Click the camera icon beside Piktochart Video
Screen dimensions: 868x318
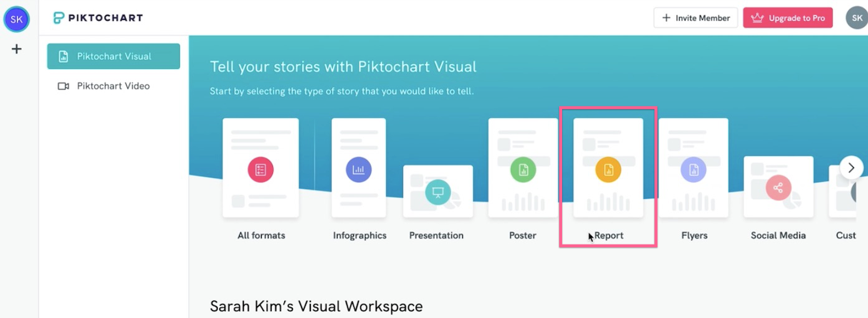click(x=63, y=86)
